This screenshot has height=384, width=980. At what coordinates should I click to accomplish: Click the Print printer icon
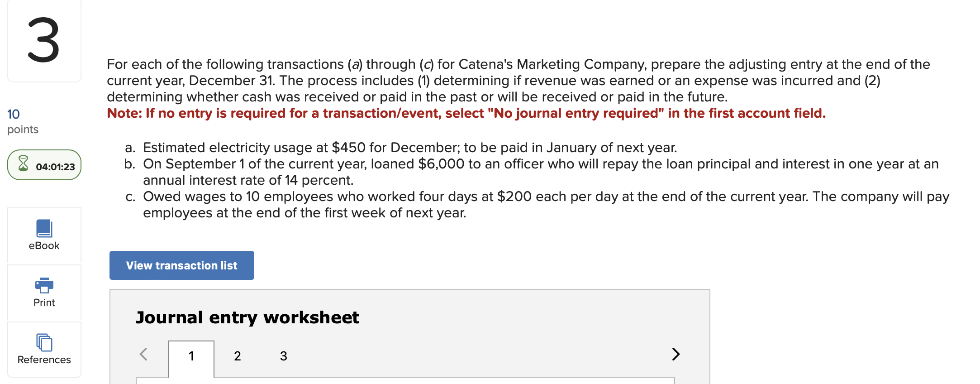[44, 285]
